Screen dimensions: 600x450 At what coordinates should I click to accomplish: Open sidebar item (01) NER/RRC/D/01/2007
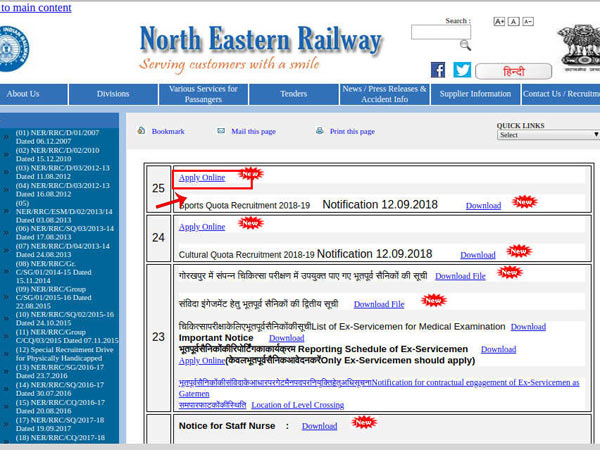click(x=57, y=137)
